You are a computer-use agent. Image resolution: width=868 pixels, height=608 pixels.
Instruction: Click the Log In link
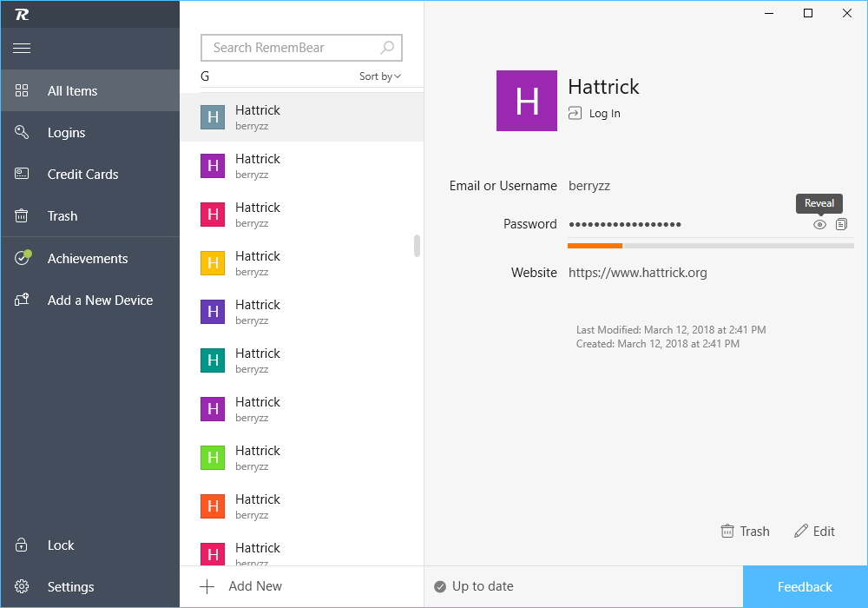(595, 114)
